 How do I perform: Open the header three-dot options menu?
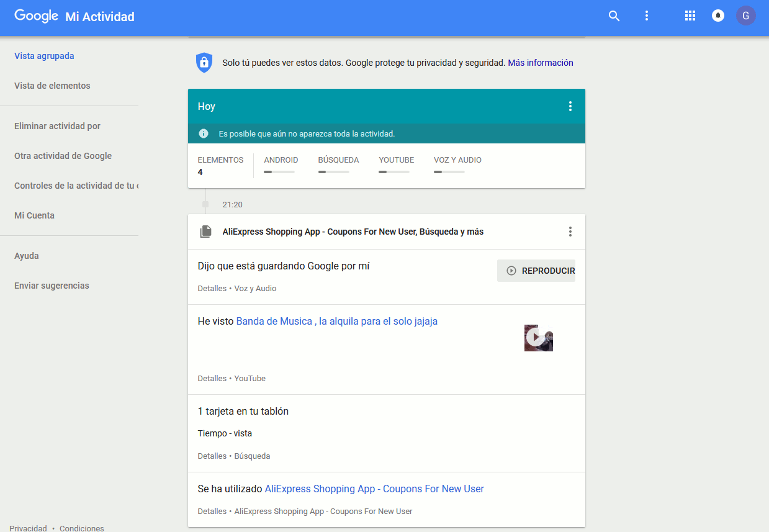point(647,16)
